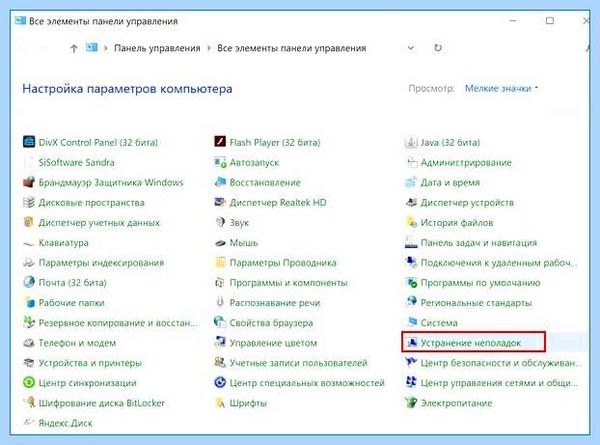Screen dimensions: 600x445
Task: Open the Звук speaker icon
Action: click(220, 222)
